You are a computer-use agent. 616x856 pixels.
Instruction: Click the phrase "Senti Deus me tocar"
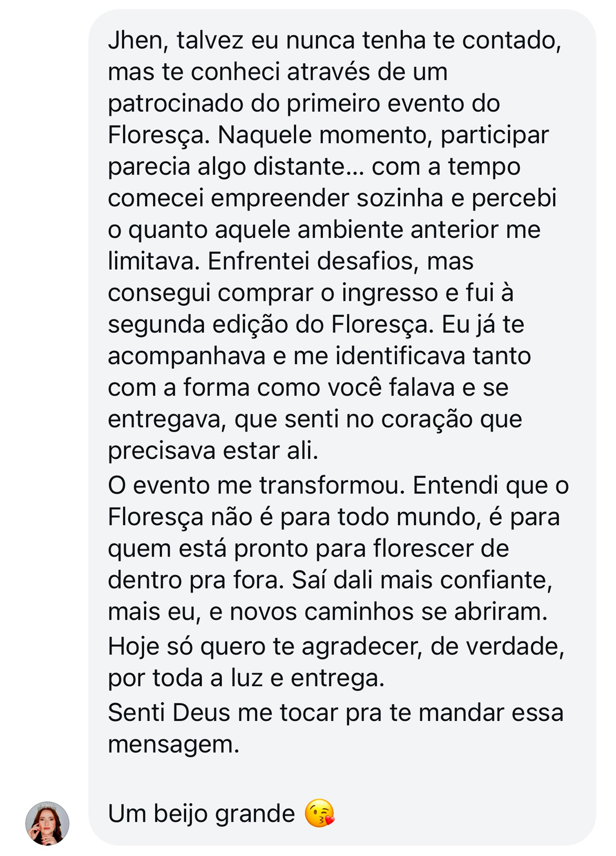[223, 713]
